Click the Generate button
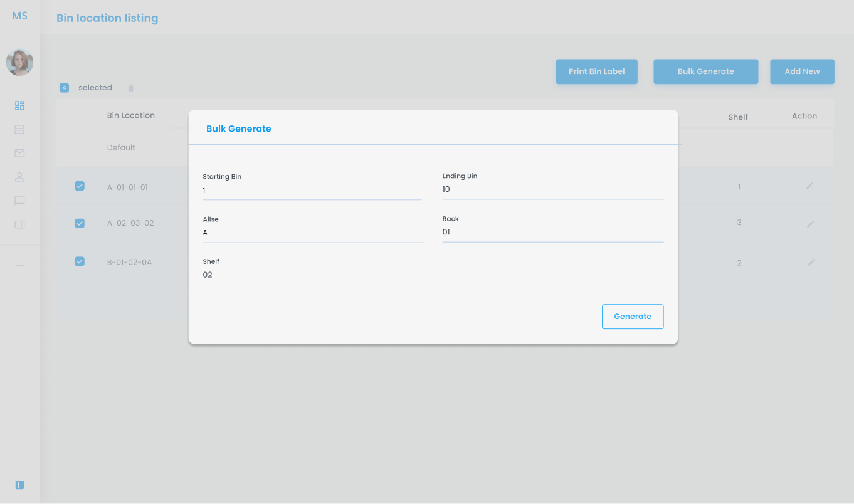This screenshot has height=504, width=854. point(632,317)
